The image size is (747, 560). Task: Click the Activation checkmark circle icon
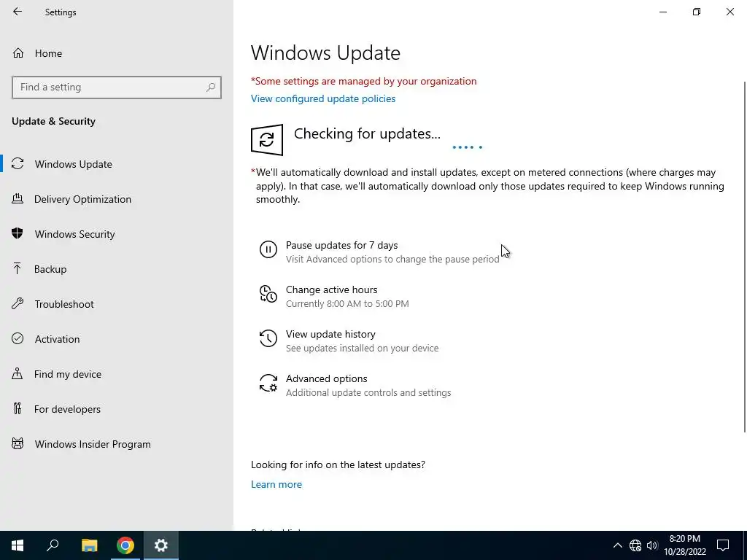pyautogui.click(x=18, y=338)
